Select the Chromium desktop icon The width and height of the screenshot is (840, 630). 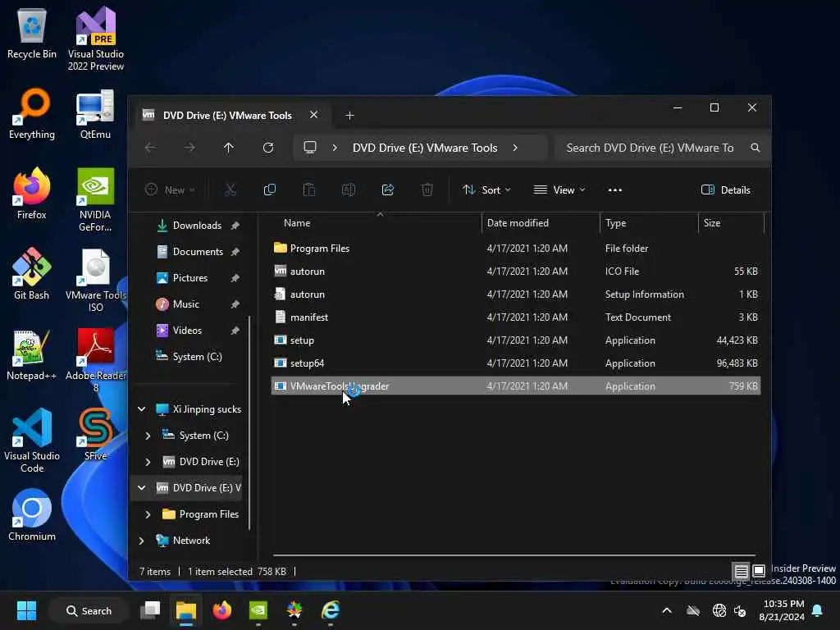(x=32, y=515)
